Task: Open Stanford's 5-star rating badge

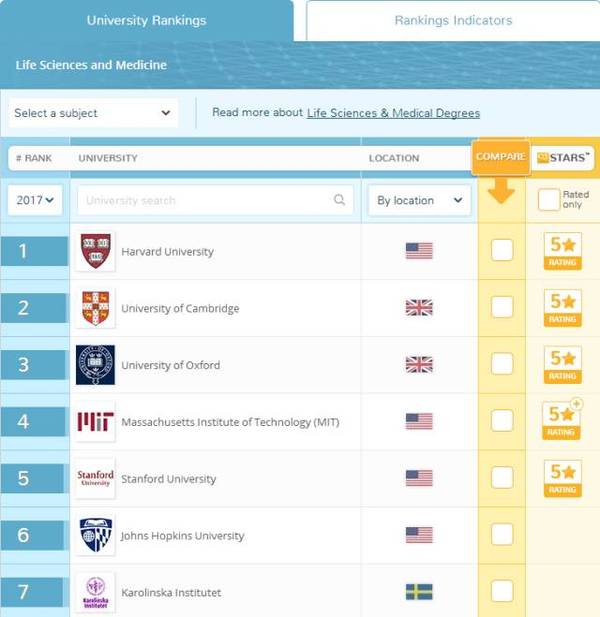Action: click(563, 478)
